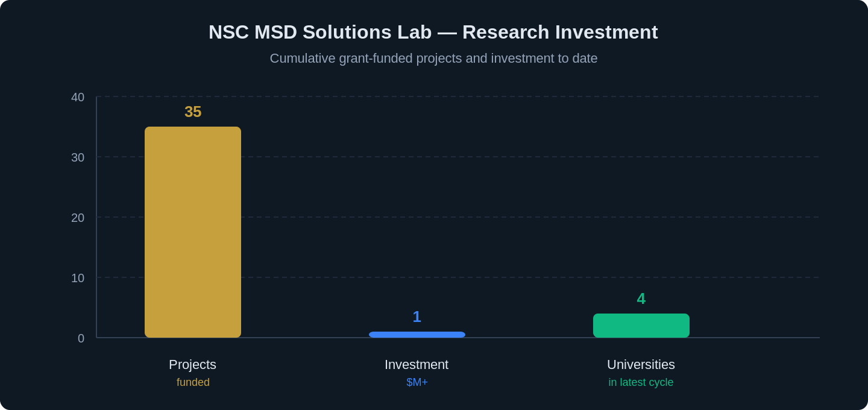Click the chart title "NSC MSD Solutions Lab — Research Investment"

coord(433,32)
